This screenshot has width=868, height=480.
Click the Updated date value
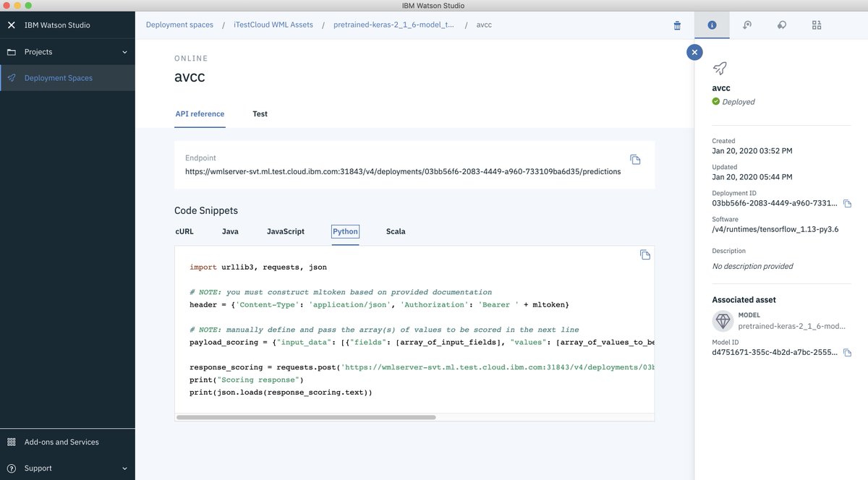[x=752, y=176]
